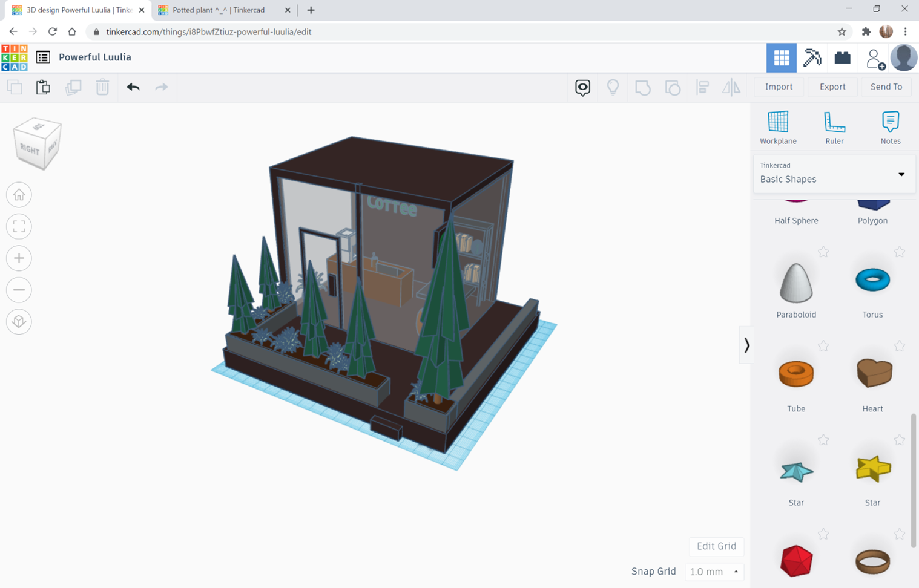919x588 pixels.
Task: Zoom in with the plus button
Action: (19, 258)
